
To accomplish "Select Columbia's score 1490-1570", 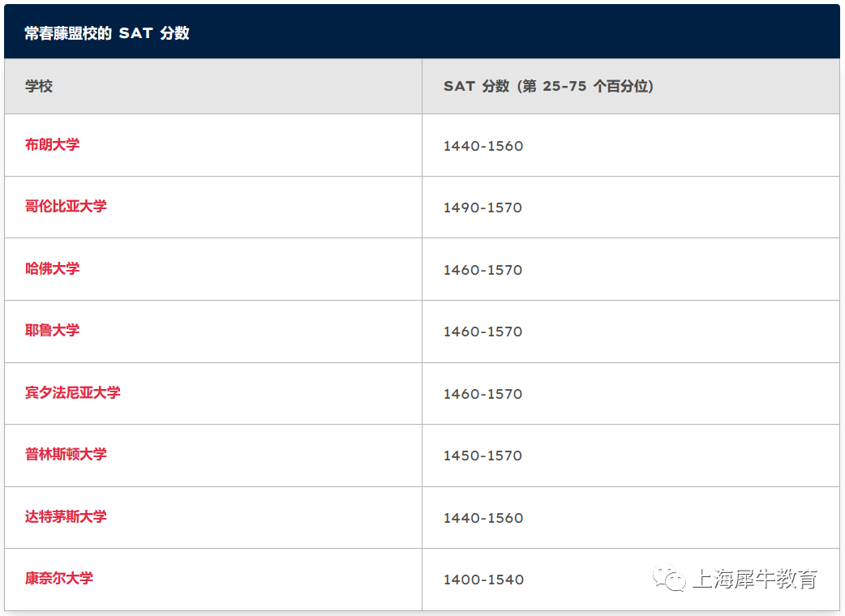I will click(x=483, y=207).
